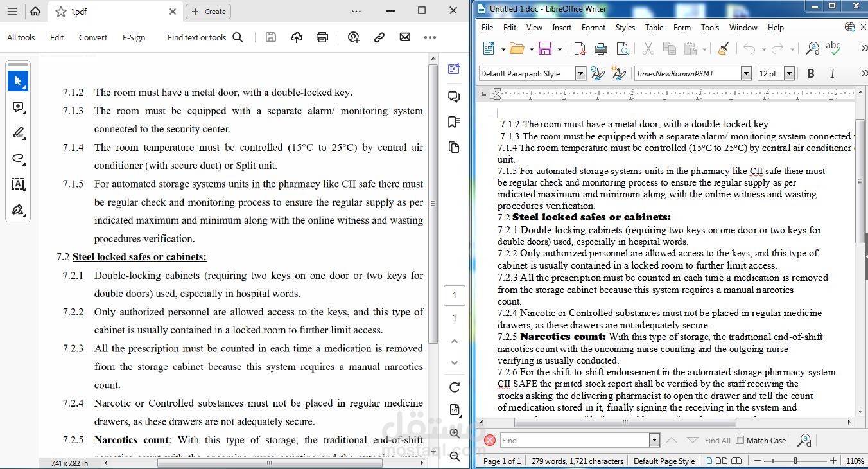Viewport: 868px width, 469px height.
Task: Select the Add text box tool in Acrobat
Action: tap(18, 184)
